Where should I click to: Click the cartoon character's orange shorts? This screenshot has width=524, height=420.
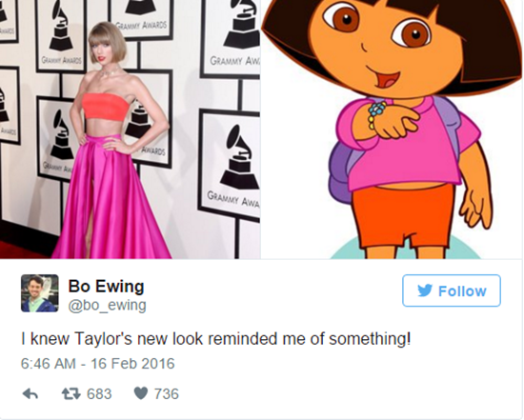tap(404, 214)
